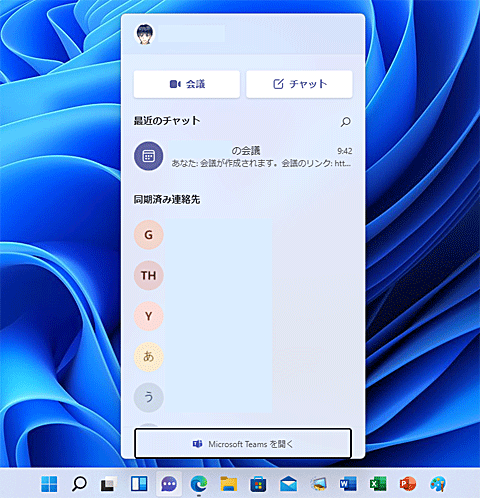Viewport: 480px width, 498px height.
Task: Open Task View on the taskbar
Action: (109, 484)
